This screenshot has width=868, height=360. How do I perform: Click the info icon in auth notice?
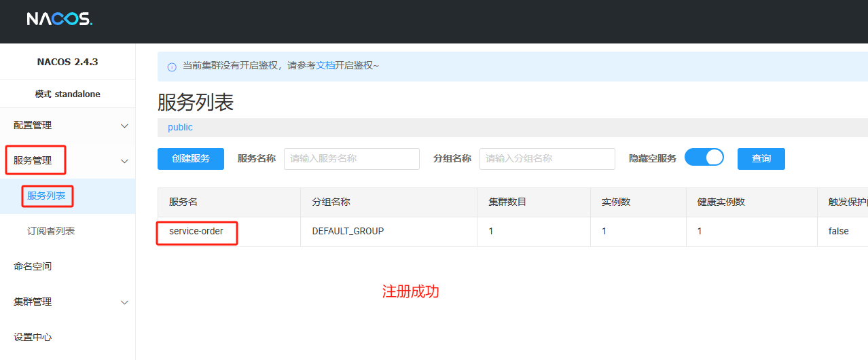coord(171,67)
